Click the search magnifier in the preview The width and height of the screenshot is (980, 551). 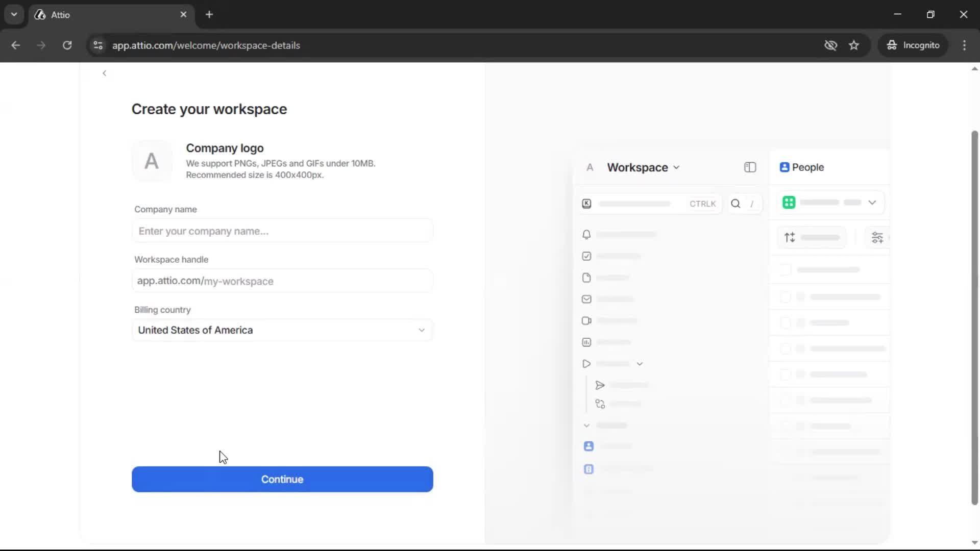point(736,204)
